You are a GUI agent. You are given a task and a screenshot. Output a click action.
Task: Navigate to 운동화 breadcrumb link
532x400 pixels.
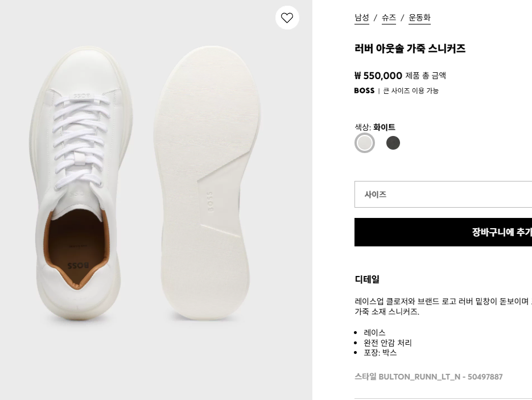419,18
